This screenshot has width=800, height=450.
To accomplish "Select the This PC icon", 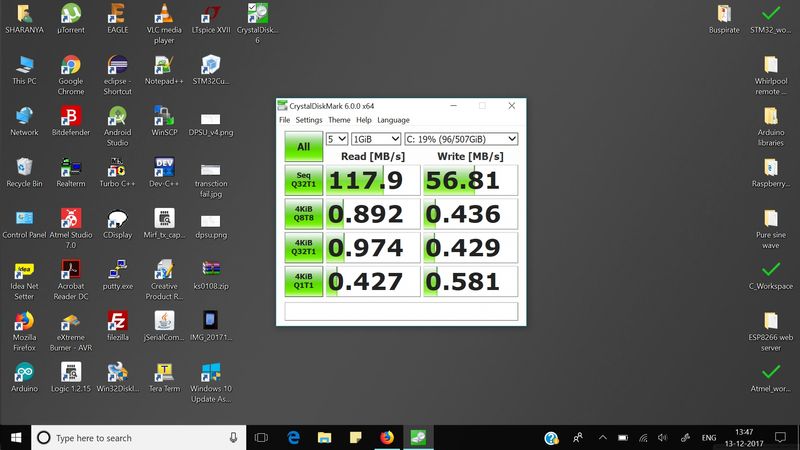I will click(x=24, y=70).
